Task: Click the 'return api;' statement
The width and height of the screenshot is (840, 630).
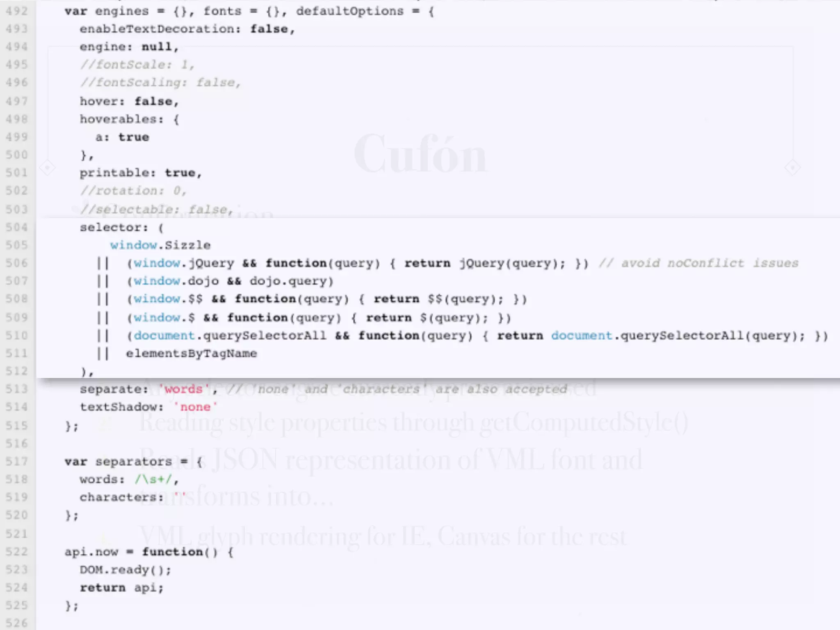Action: click(121, 588)
